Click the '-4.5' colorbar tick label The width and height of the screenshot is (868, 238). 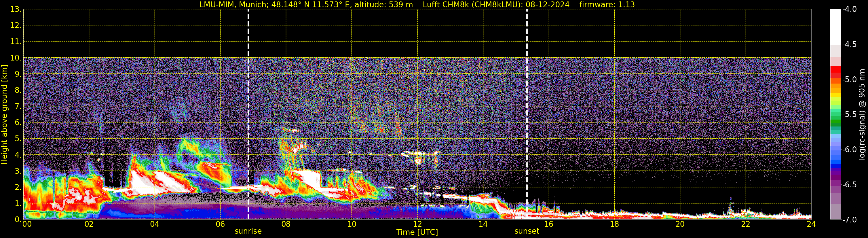(x=849, y=44)
